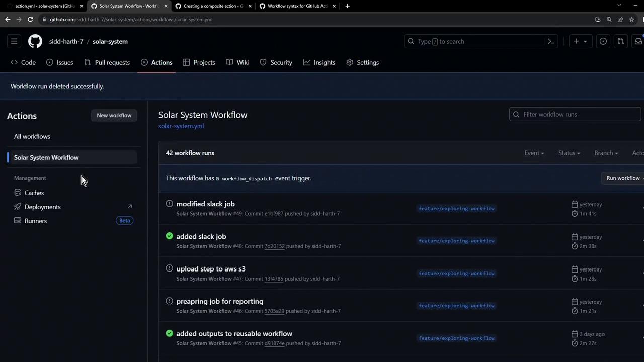
Task: Open the sidd-harth-7 owner link
Action: click(66, 41)
